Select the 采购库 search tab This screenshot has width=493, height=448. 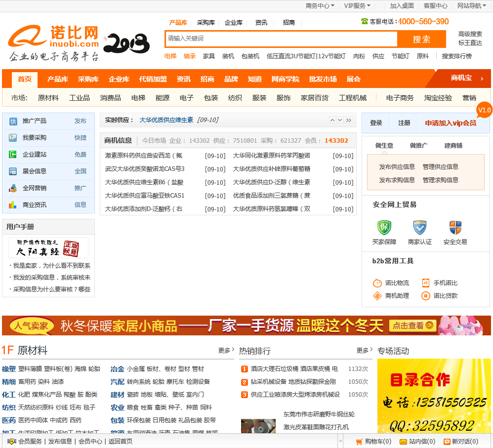click(206, 23)
